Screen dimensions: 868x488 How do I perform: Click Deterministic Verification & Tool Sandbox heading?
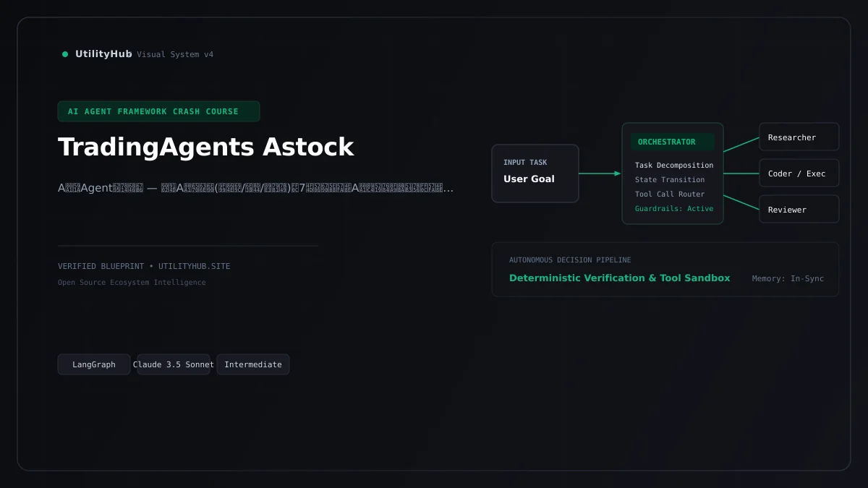620,278
